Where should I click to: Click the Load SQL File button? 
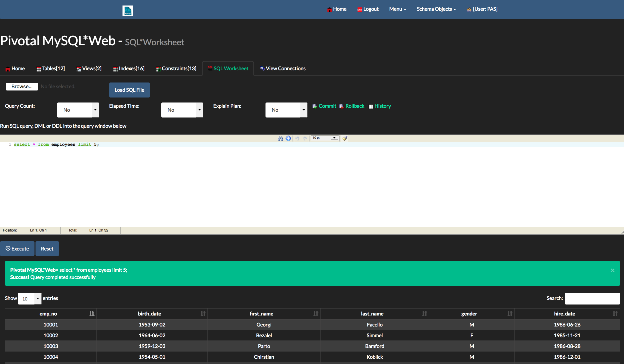[129, 90]
